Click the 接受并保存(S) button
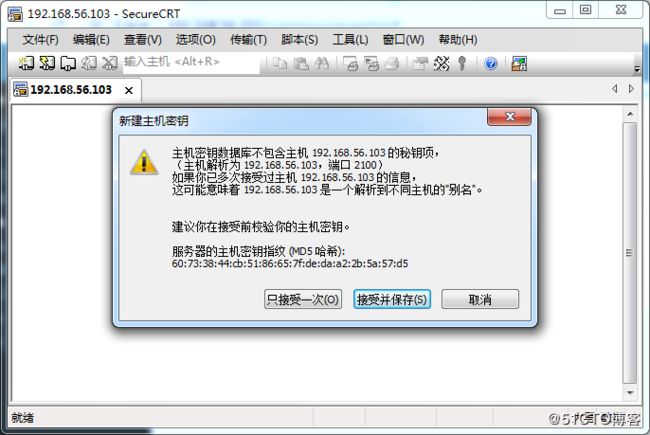This screenshot has height=435, width=650. (392, 299)
